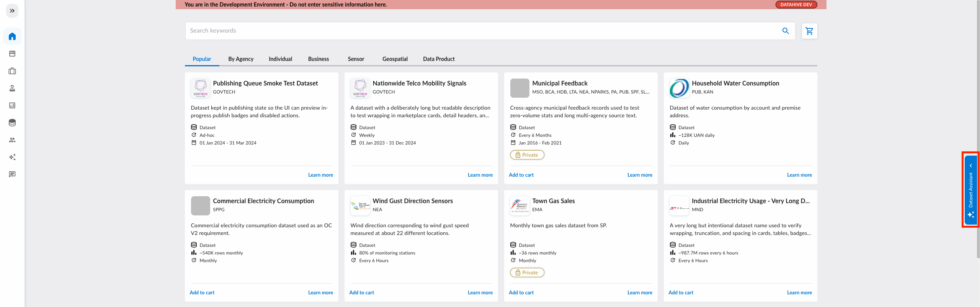Open the Commercial Electricity Consumption card title

click(263, 201)
